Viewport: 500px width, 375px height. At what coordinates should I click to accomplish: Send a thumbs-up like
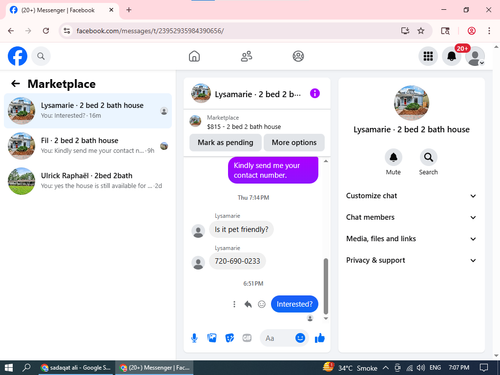click(320, 338)
